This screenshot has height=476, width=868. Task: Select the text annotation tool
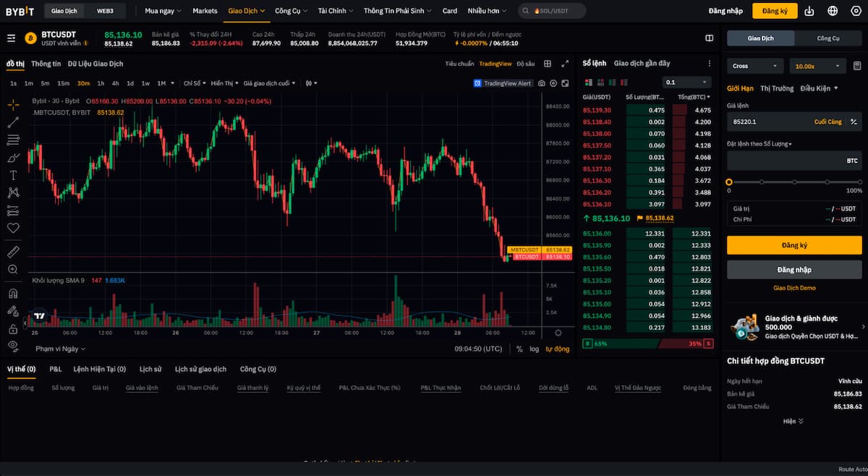pos(13,175)
